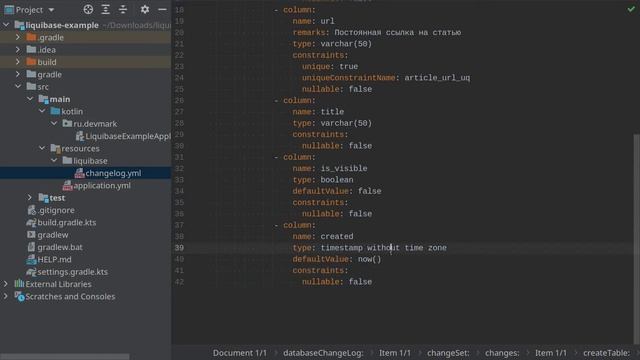Viewport: 640px width, 360px height.
Task: Open gradlew.bat file
Action: 60,247
